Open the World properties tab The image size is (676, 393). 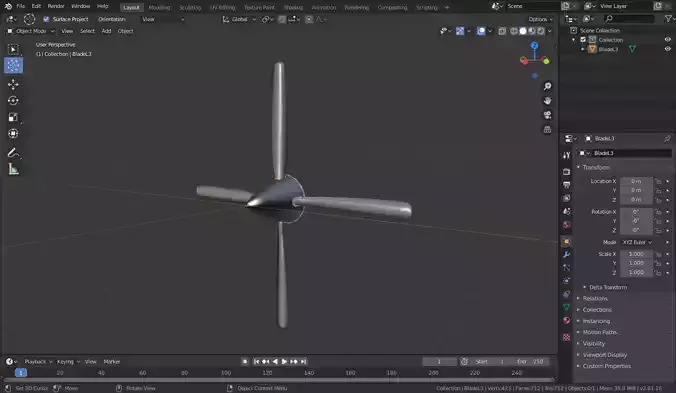(566, 225)
